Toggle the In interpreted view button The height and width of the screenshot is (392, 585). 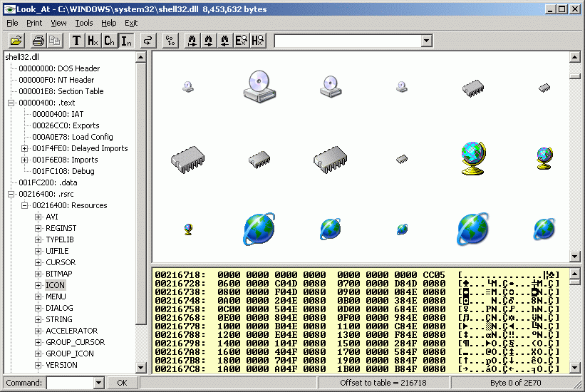(x=125, y=41)
